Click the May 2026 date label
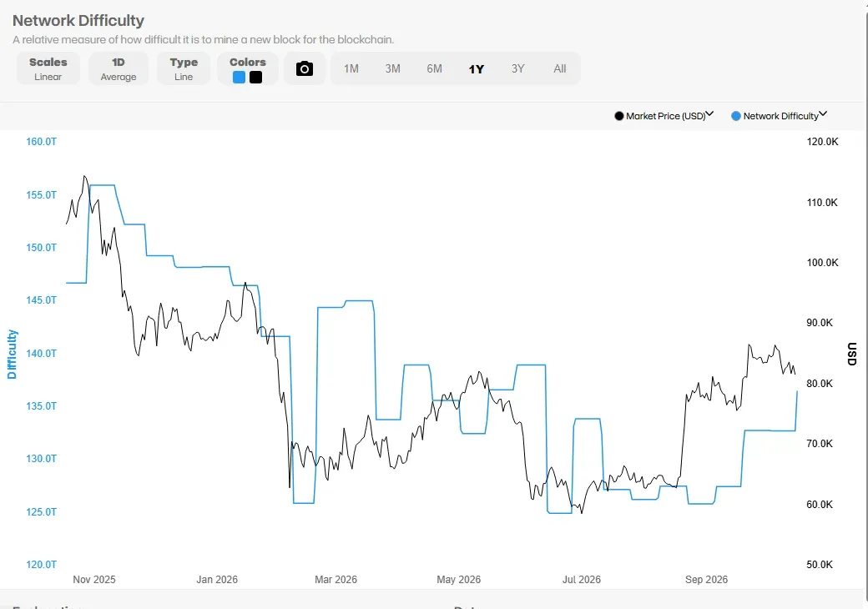 coord(459,579)
